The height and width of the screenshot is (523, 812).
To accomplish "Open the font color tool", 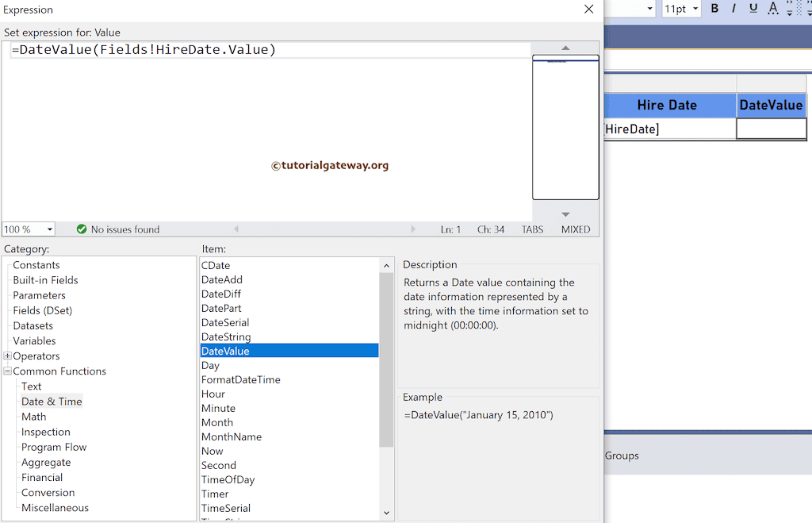I will (772, 9).
